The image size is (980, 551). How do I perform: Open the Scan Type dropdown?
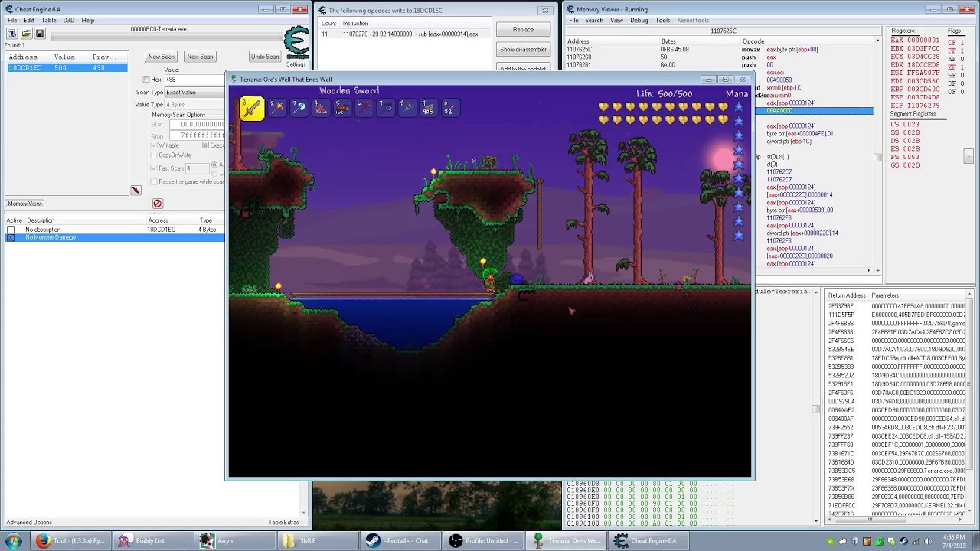coord(194,92)
